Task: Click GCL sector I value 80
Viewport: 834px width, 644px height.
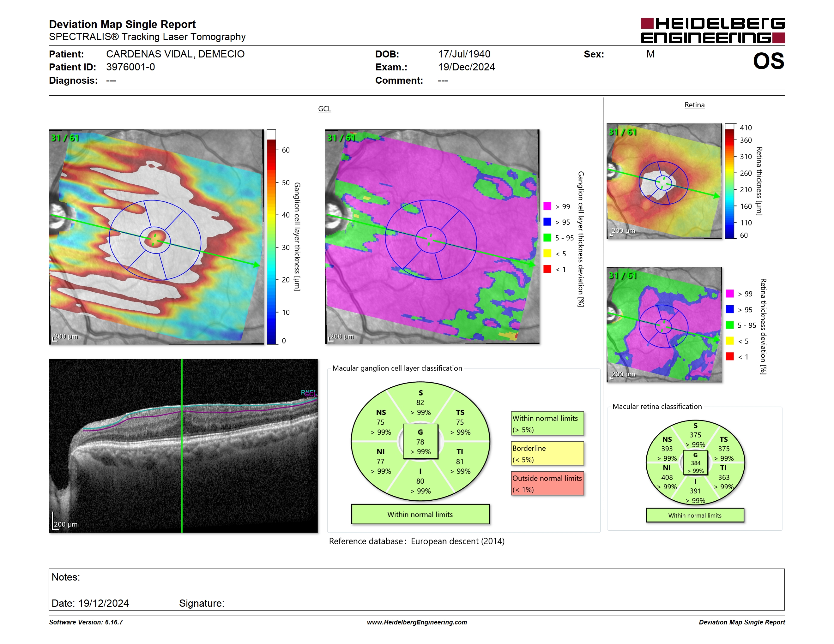Action: pos(420,481)
